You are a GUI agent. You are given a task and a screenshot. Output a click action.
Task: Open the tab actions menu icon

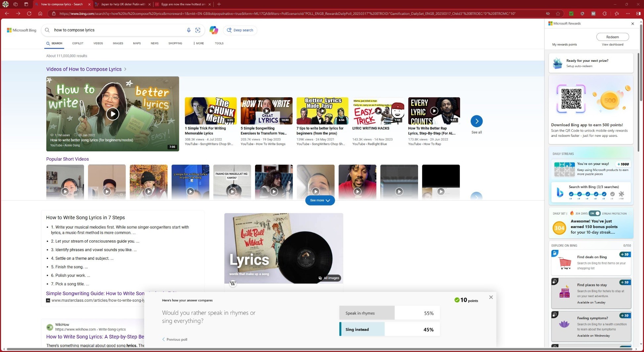click(x=26, y=4)
